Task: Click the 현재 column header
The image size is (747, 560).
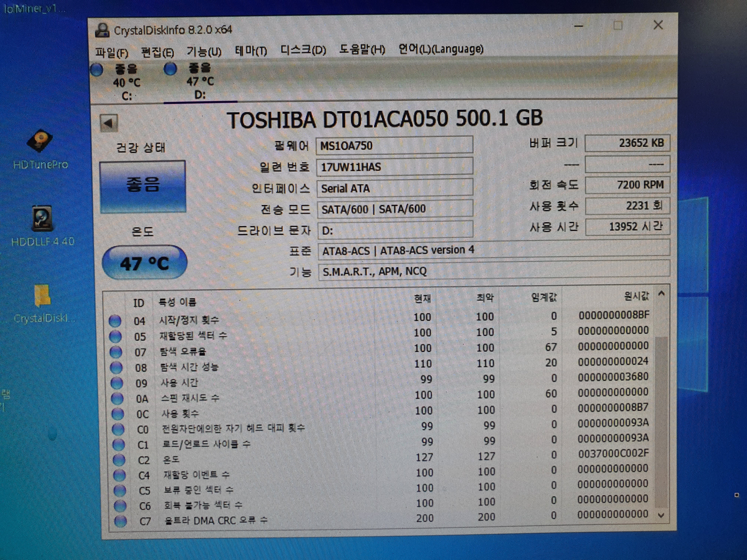Action: [422, 298]
